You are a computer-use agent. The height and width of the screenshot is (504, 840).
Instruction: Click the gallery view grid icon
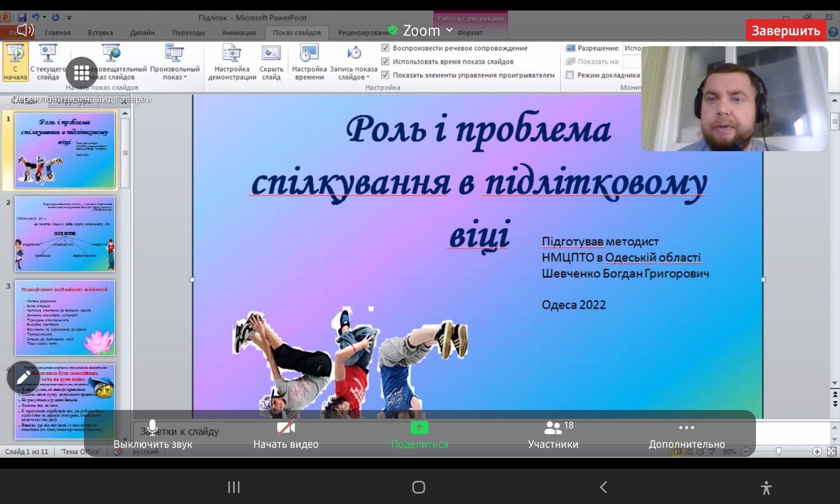click(x=81, y=73)
